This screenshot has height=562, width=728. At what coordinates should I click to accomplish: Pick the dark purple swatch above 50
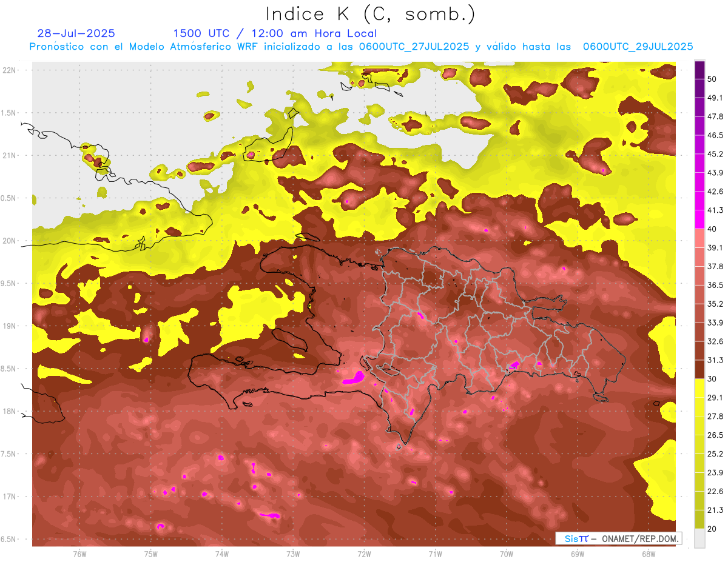tap(699, 70)
